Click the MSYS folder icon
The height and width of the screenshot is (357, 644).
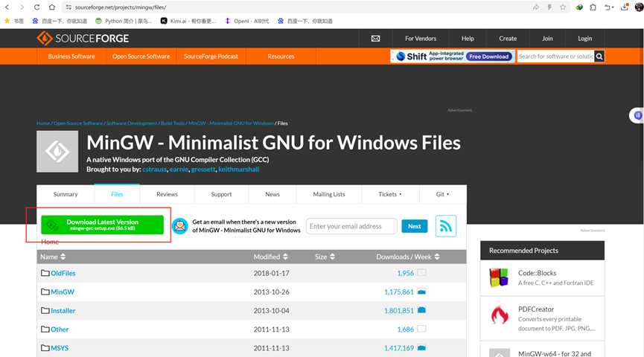pyautogui.click(x=45, y=348)
